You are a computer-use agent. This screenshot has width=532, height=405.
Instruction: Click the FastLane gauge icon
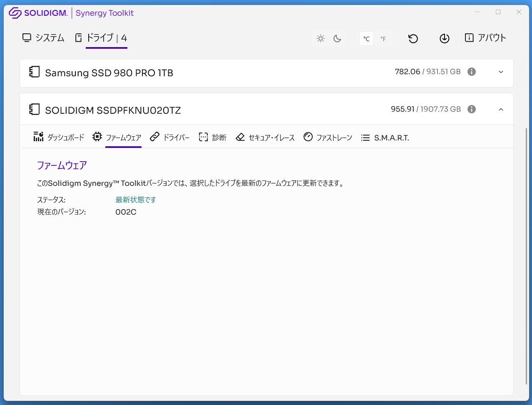tap(308, 137)
